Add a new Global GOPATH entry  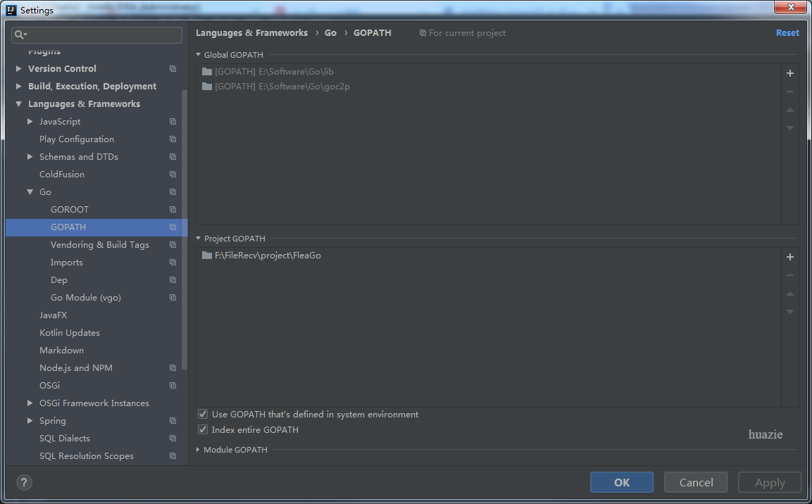coord(789,73)
